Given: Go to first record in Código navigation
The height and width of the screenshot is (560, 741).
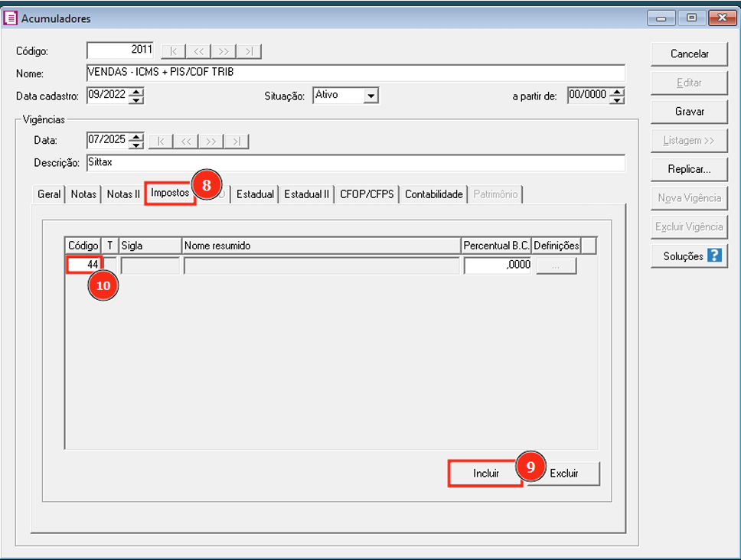Looking at the screenshot, I should [173, 51].
